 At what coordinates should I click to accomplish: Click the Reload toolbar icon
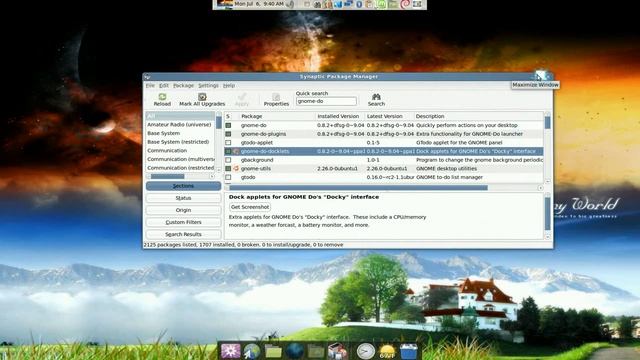pos(162,97)
